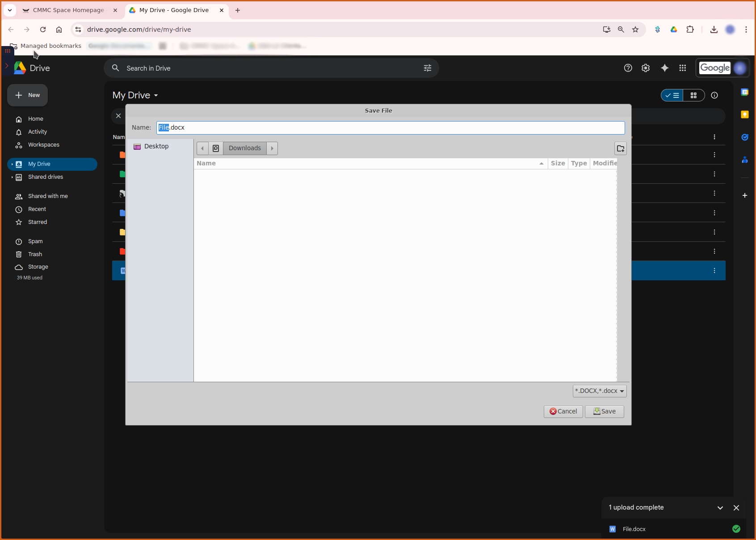Open Drive support help icon

628,68
